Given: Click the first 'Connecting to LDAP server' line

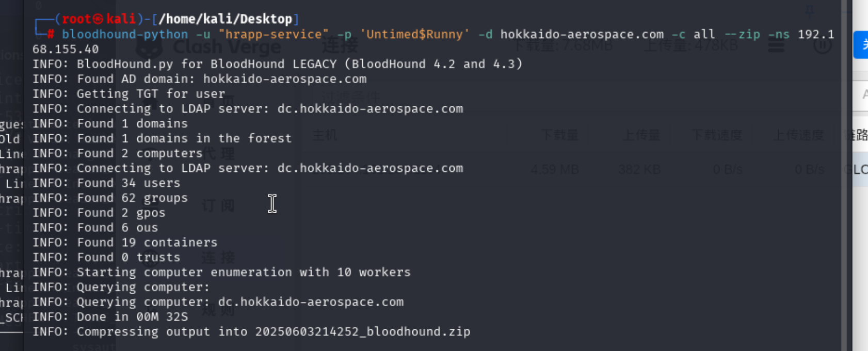Looking at the screenshot, I should [x=248, y=109].
